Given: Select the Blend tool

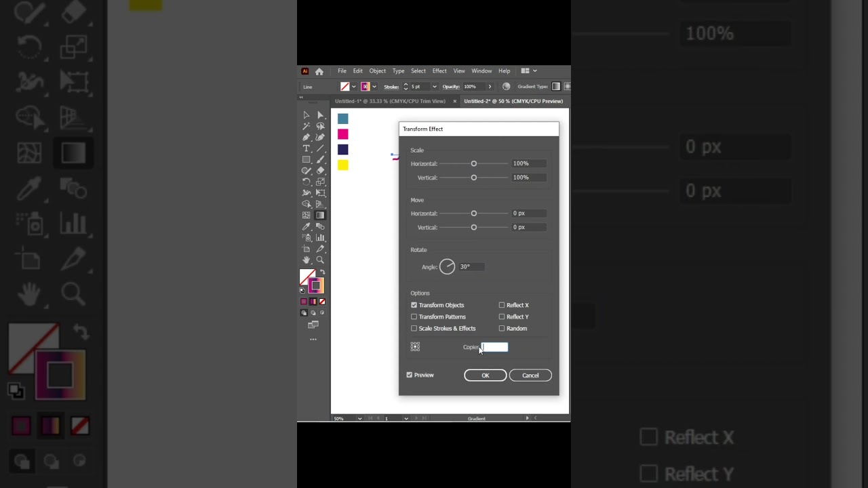Looking at the screenshot, I should pyautogui.click(x=320, y=226).
